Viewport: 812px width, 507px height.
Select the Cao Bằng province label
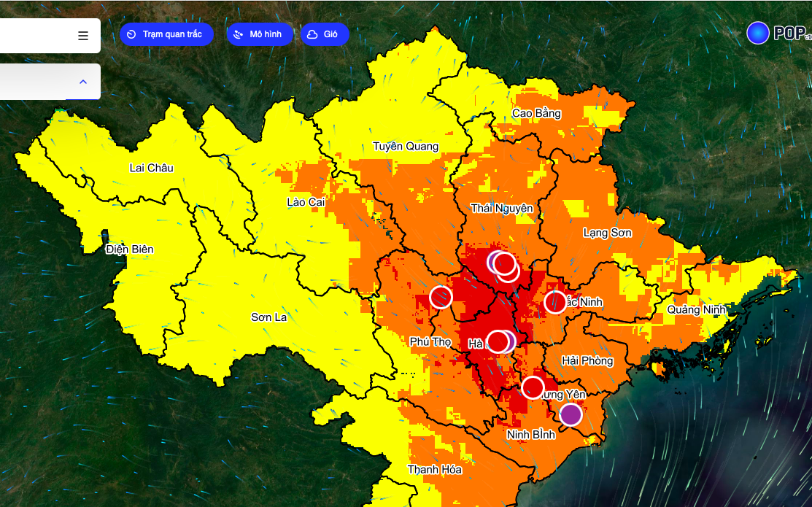[x=536, y=113]
